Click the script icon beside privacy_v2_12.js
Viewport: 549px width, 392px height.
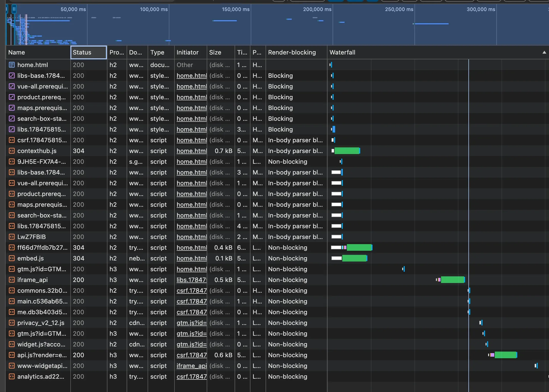point(12,323)
